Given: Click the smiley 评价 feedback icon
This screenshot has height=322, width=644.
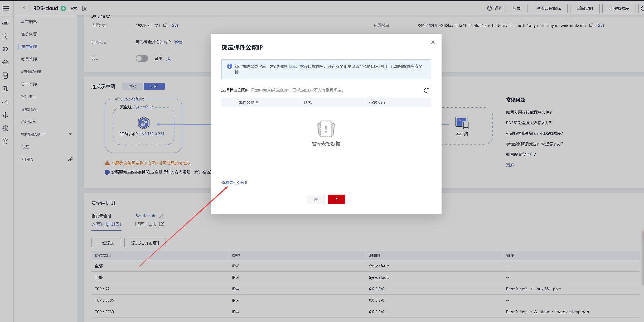Looking at the screenshot, I should (489, 8).
